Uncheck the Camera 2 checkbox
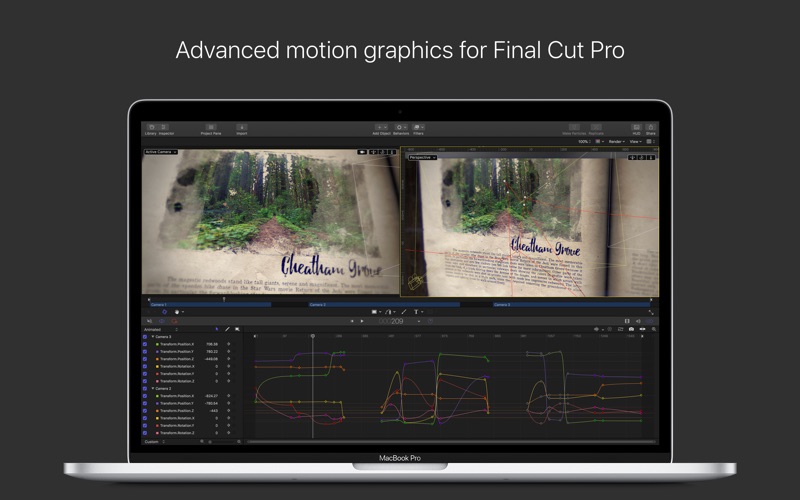The height and width of the screenshot is (500, 800). coord(145,388)
